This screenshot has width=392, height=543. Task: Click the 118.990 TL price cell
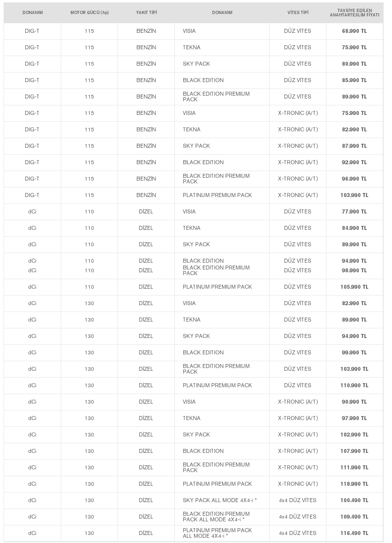pyautogui.click(x=354, y=484)
